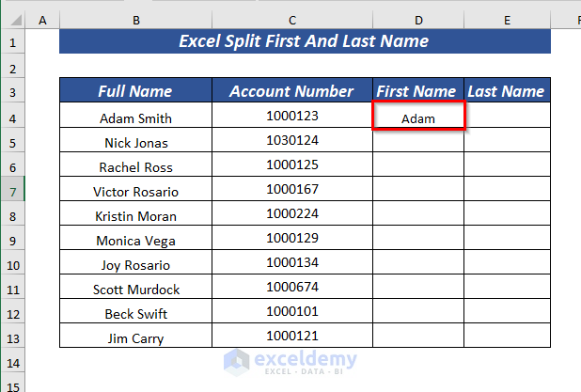Click column E header
Viewport: 581px width, 392px height.
(x=507, y=19)
